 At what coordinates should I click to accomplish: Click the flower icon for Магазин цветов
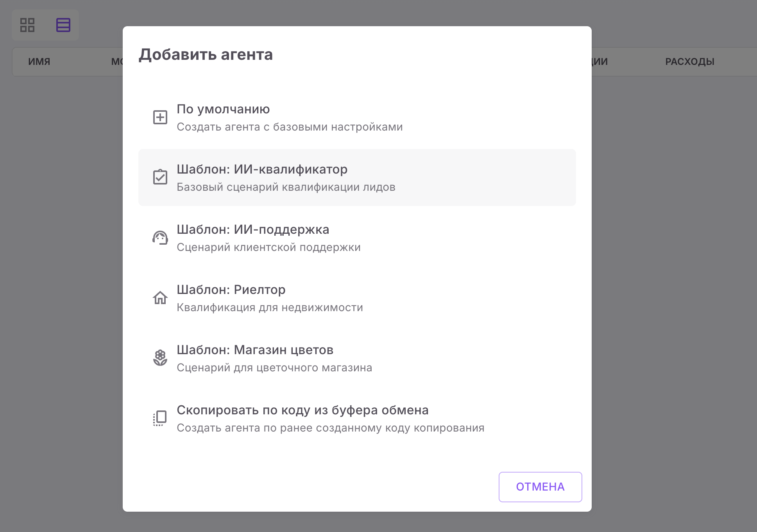tap(160, 358)
